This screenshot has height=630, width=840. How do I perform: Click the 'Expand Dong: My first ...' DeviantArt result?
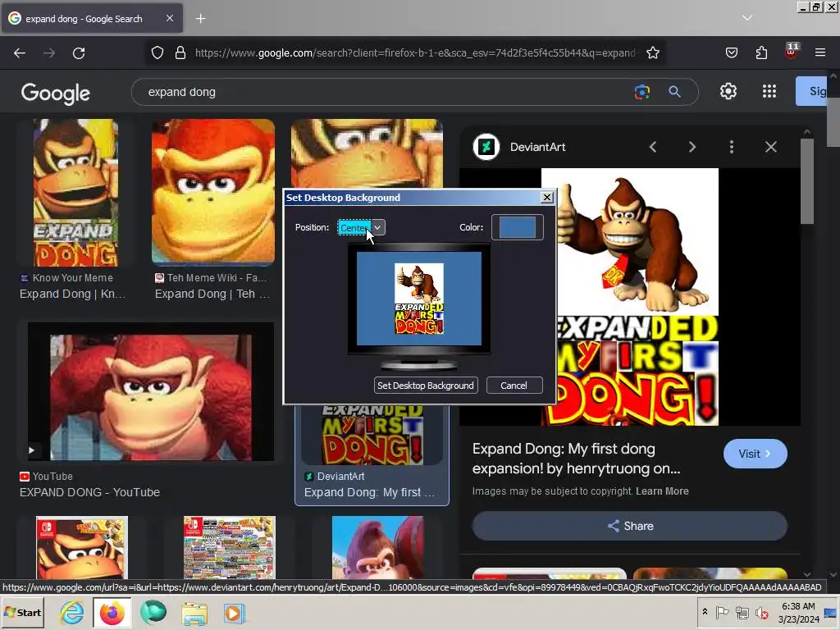(369, 492)
